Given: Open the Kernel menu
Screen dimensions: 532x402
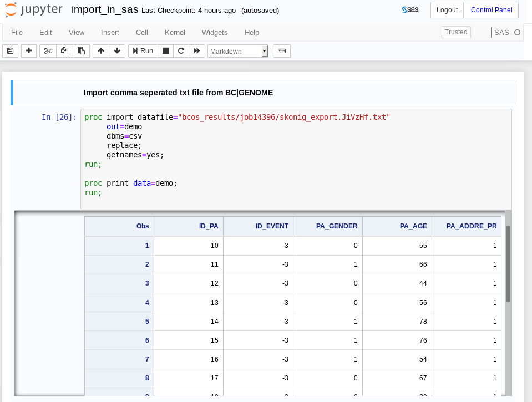Looking at the screenshot, I should tap(175, 33).
